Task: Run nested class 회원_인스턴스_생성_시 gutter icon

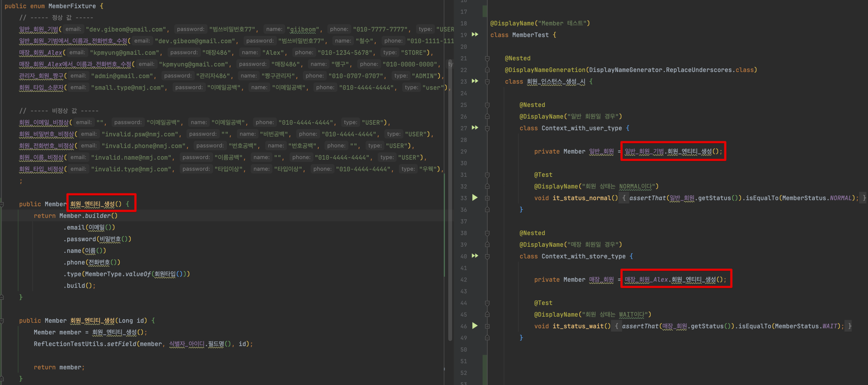Action: (475, 81)
